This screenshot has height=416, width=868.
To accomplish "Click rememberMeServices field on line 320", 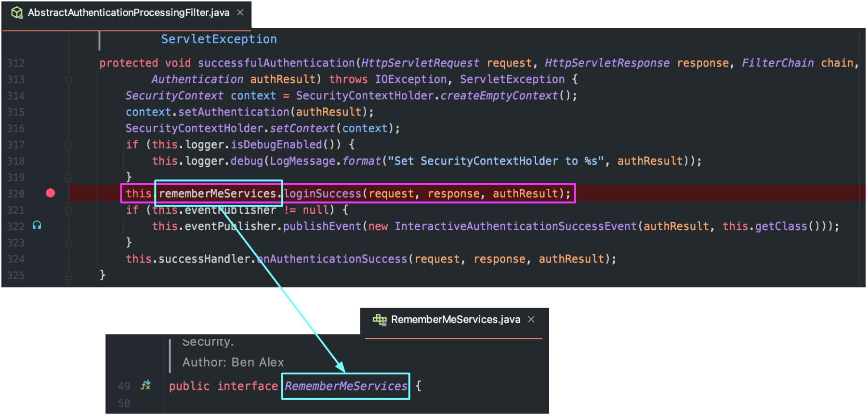I will (217, 194).
